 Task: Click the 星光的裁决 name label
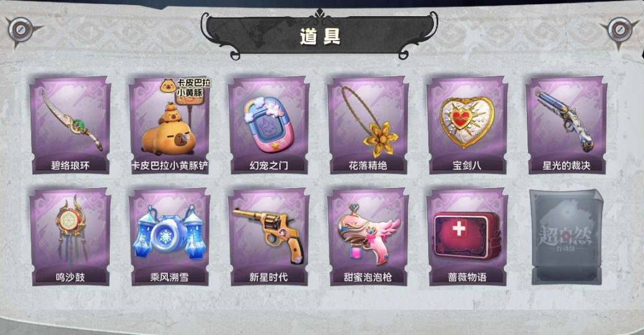567,165
